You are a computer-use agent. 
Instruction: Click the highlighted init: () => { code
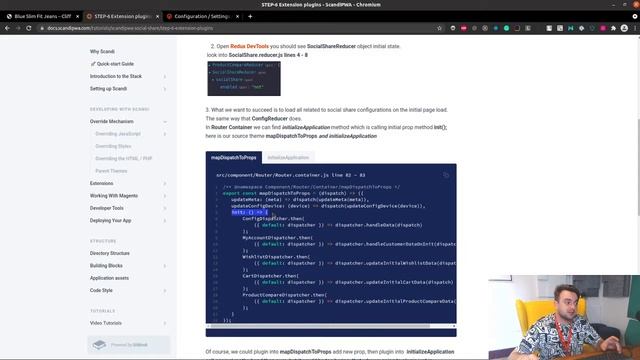[x=250, y=212]
